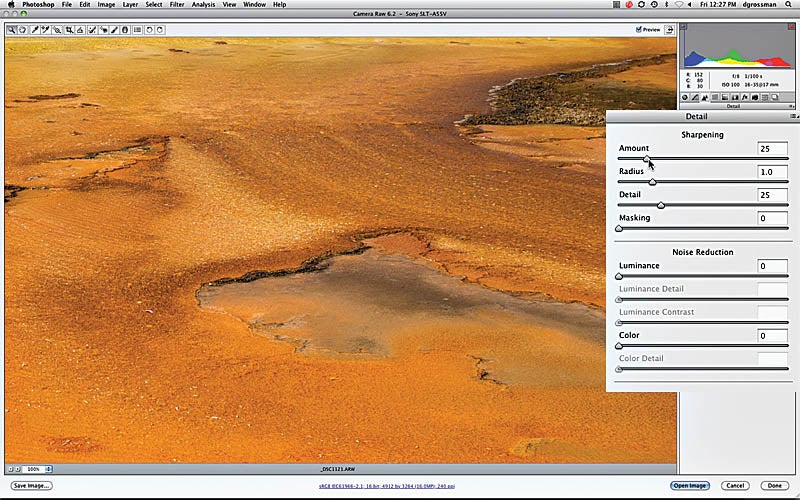800x500 pixels.
Task: Rotate image 90 degrees clockwise
Action: coord(160,30)
